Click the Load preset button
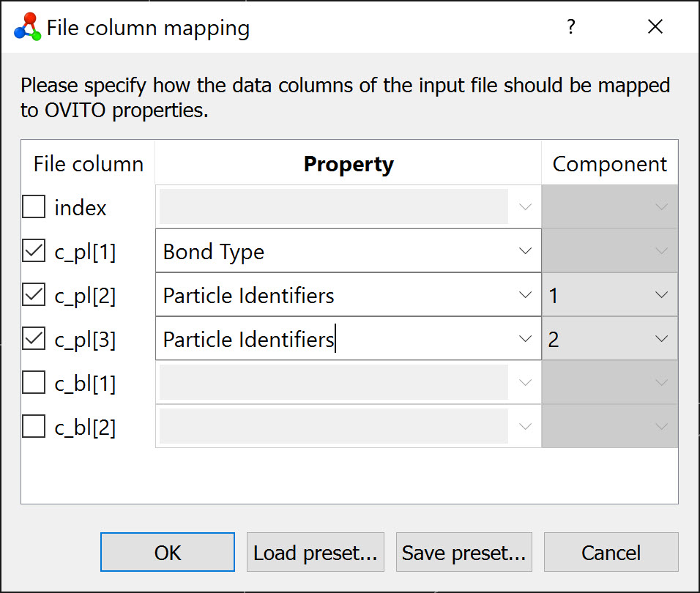Screen dimensions: 700x593 [x=315, y=553]
